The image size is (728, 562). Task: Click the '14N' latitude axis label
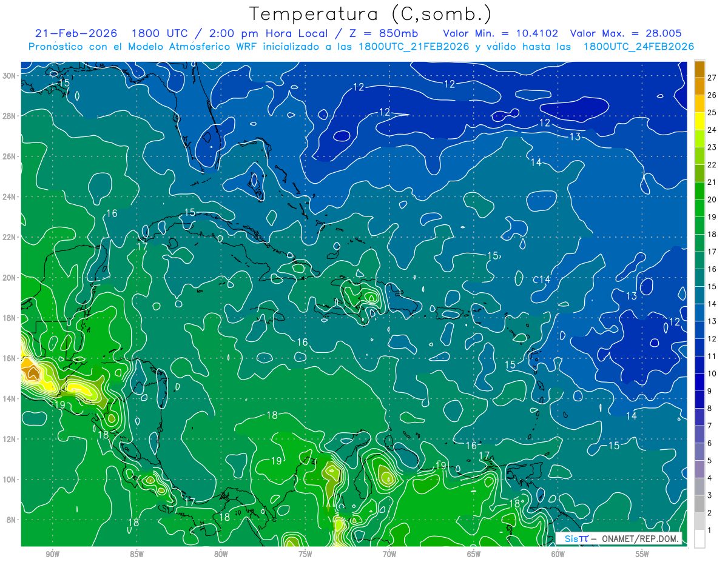10,398
